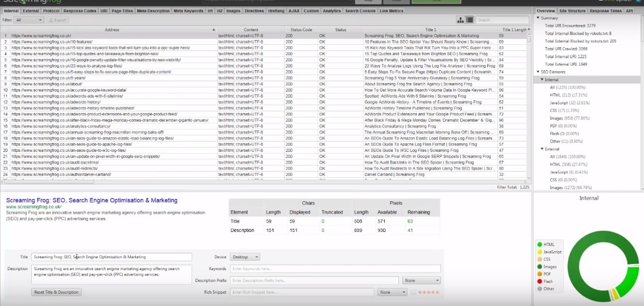Select the Overview tab
The height and width of the screenshot is (306, 644).
(x=545, y=11)
